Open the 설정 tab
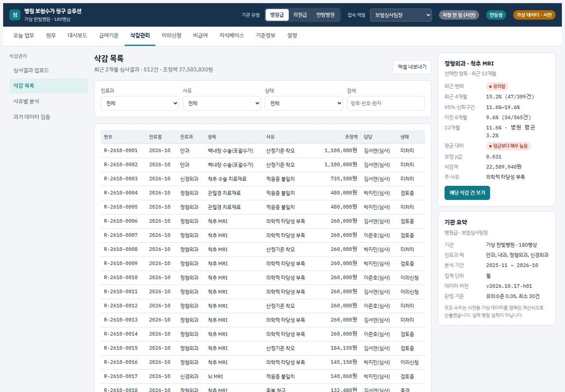Viewport: 565px width, 392px height. pos(292,35)
